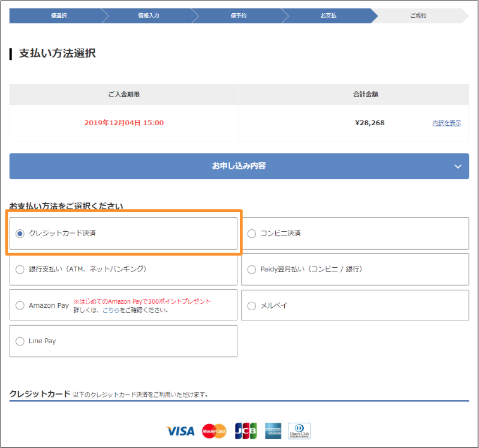
Task: Open 内訳を表示 price breakdown link
Action: tap(447, 123)
